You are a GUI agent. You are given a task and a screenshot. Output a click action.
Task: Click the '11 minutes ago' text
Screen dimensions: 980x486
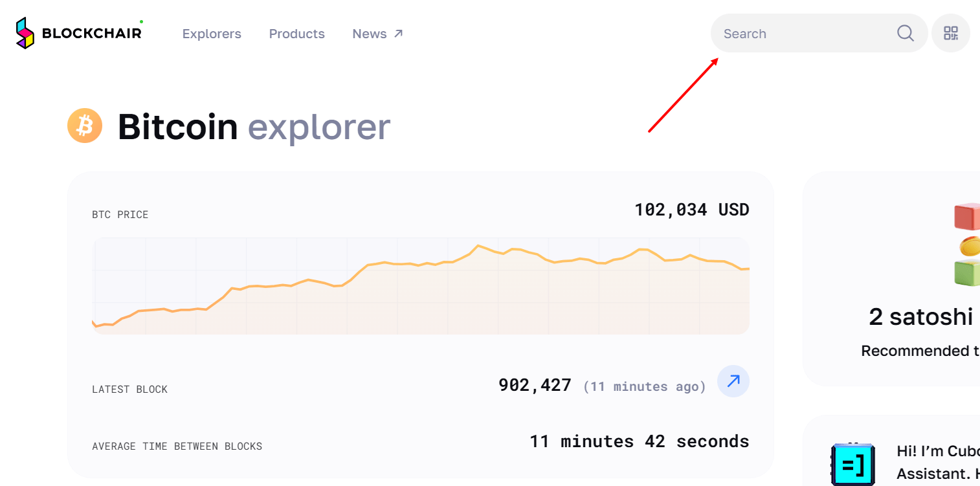[x=645, y=386]
